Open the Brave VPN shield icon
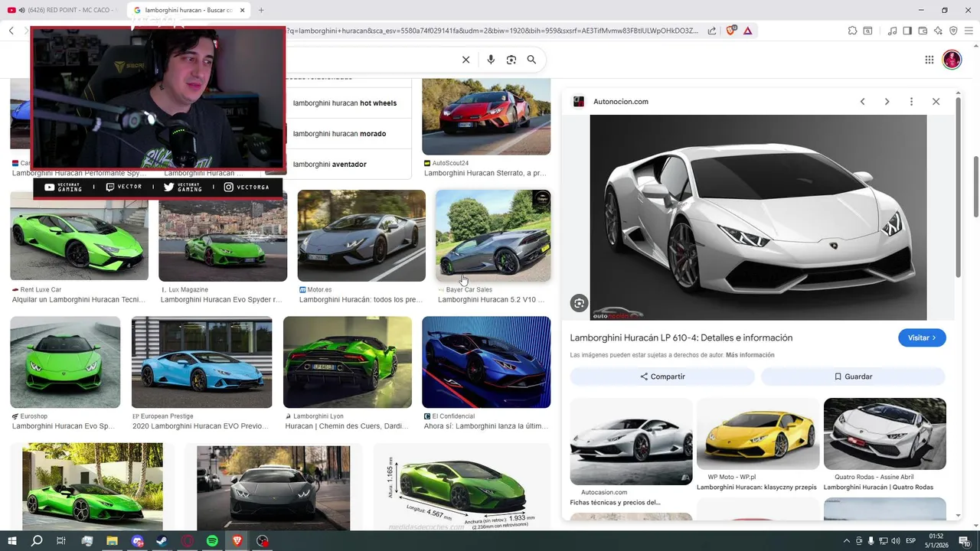The image size is (980, 551). click(953, 31)
